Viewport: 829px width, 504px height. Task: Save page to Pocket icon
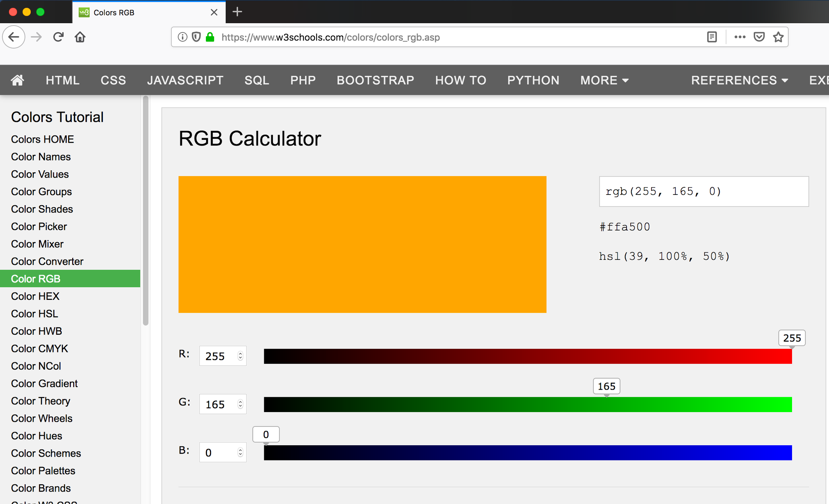(759, 37)
